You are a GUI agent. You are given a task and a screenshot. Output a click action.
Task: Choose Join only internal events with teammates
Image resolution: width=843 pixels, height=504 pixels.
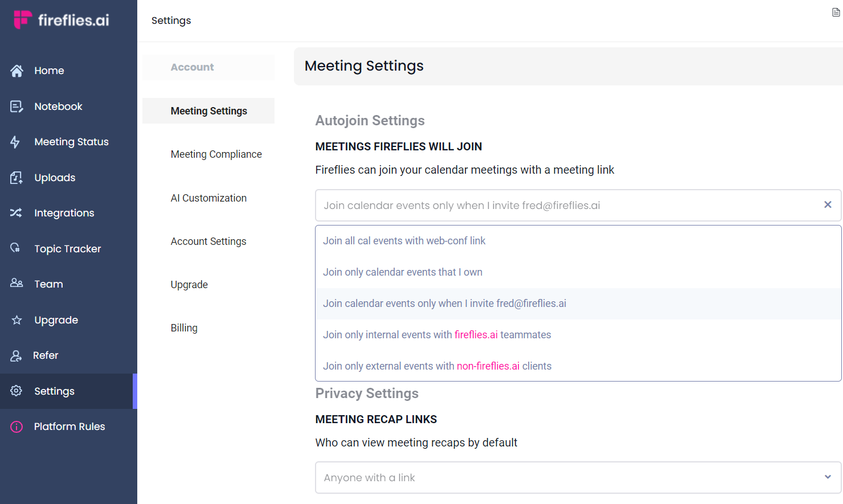pyautogui.click(x=578, y=335)
